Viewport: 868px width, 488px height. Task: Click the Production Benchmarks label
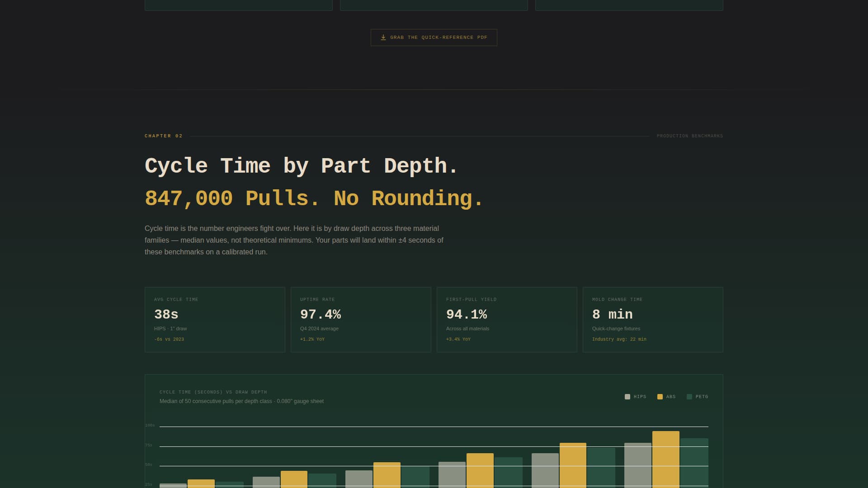(x=689, y=136)
